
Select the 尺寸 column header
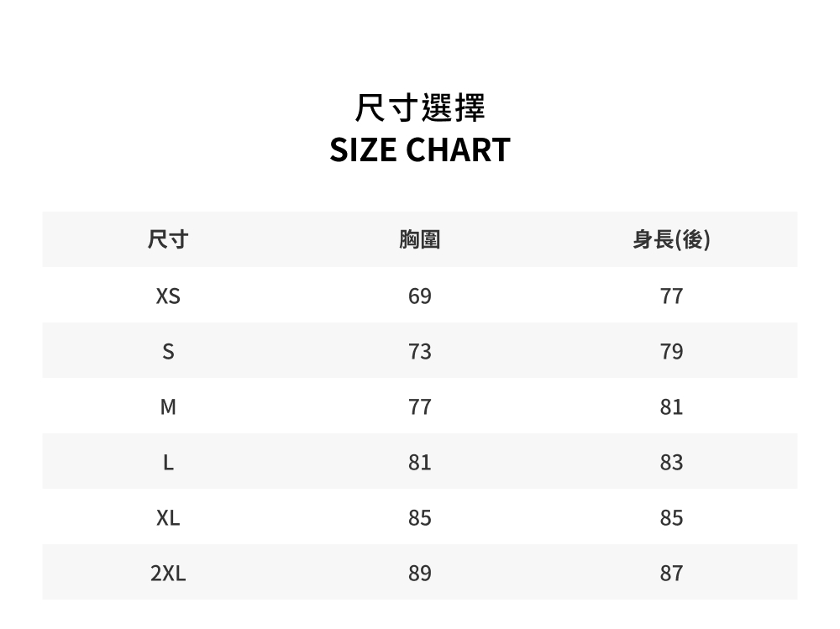click(x=168, y=239)
